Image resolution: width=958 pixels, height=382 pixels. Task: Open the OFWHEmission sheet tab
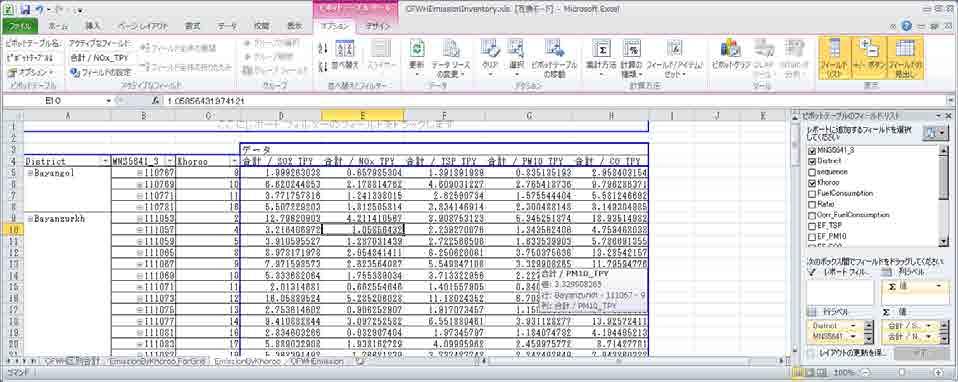(x=316, y=362)
